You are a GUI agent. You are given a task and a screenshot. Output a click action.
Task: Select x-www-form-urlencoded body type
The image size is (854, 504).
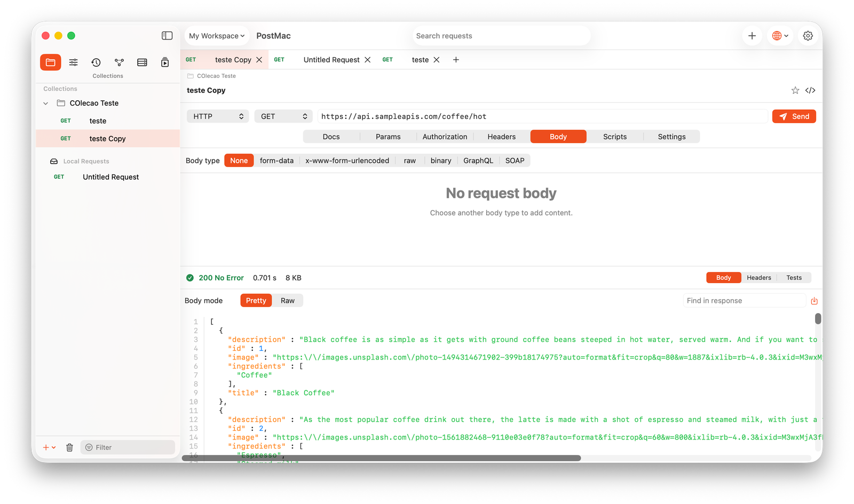tap(347, 161)
